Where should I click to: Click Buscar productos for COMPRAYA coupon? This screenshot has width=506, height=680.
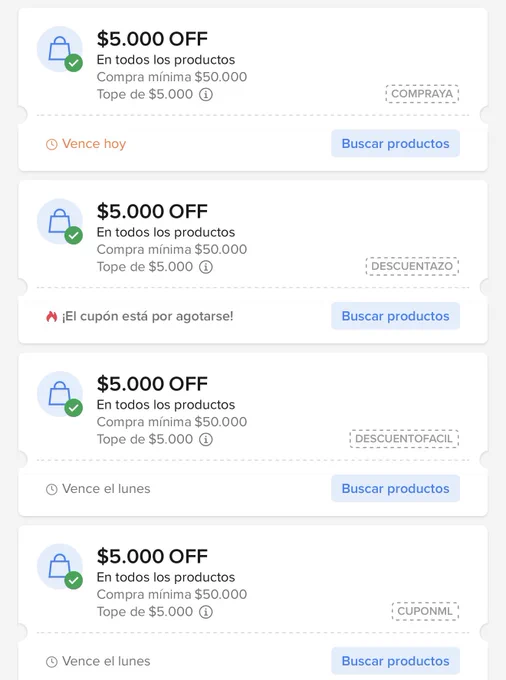pos(395,144)
